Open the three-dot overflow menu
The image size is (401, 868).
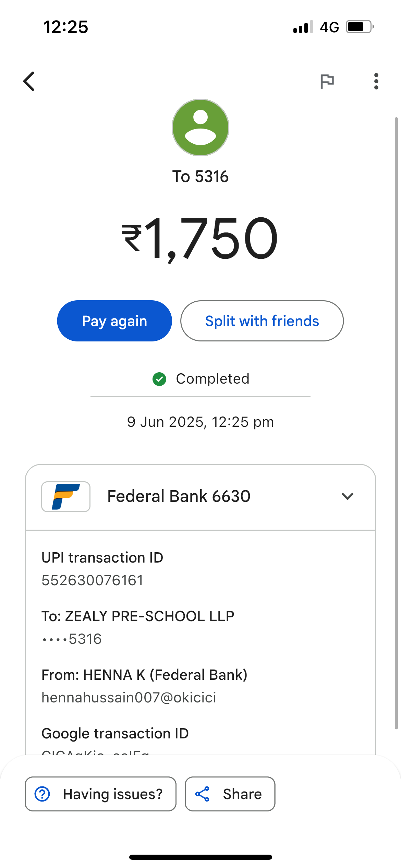click(x=376, y=81)
